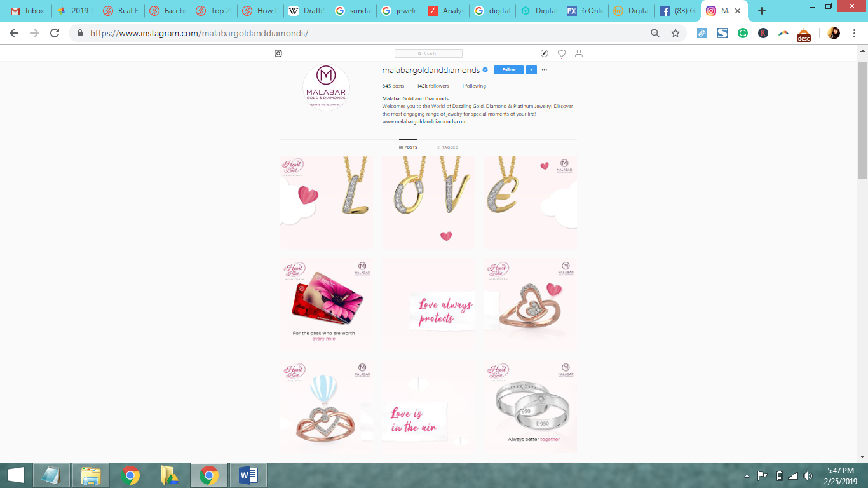The width and height of the screenshot is (868, 488).
Task: Open the three-dots profile options menu
Action: click(x=545, y=70)
